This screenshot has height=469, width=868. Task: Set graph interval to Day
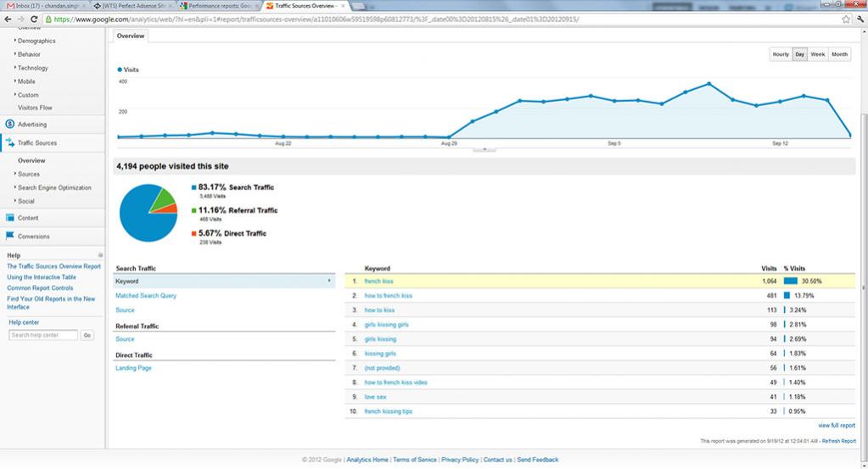pos(800,54)
